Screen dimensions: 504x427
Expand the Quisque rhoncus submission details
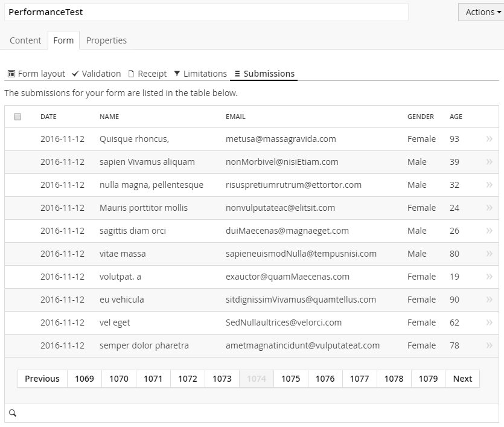489,139
